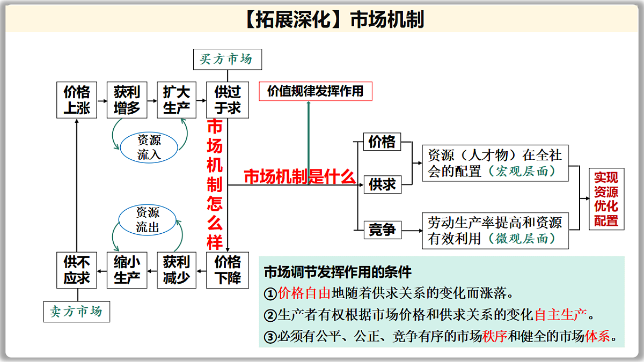Click the 价格上涨 box
This screenshot has width=644, height=362.
pyautogui.click(x=77, y=100)
